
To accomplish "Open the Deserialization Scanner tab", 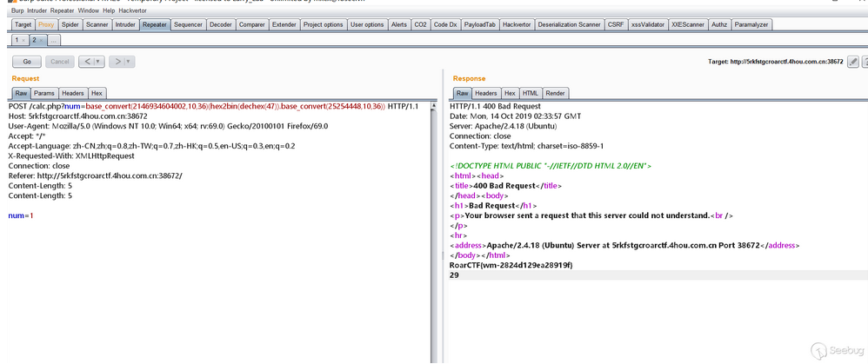I will pyautogui.click(x=569, y=24).
